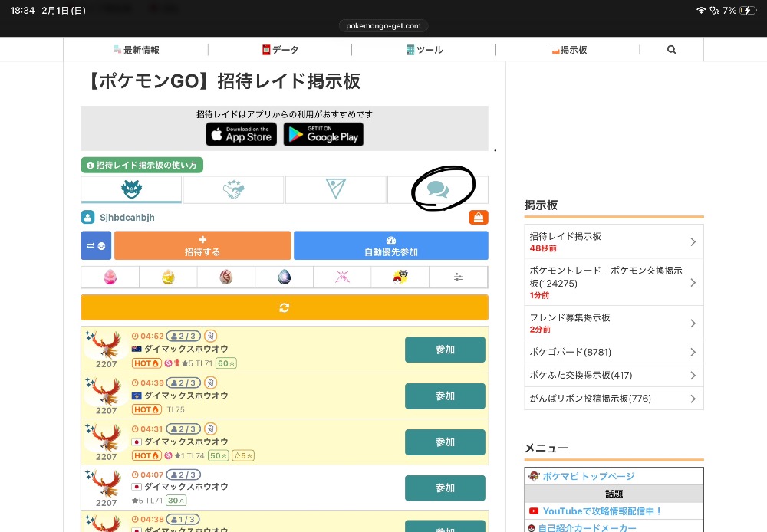Filter raids by the dark purple egg

284,277
